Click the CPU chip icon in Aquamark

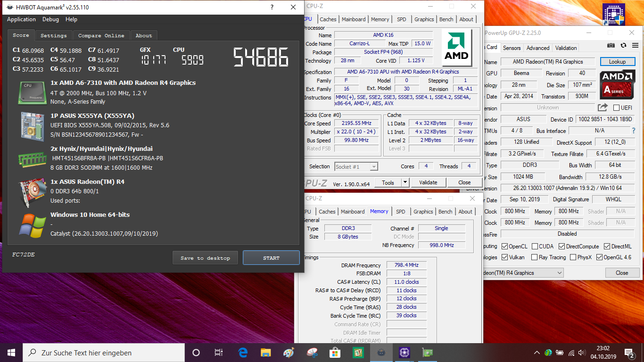coord(33,92)
